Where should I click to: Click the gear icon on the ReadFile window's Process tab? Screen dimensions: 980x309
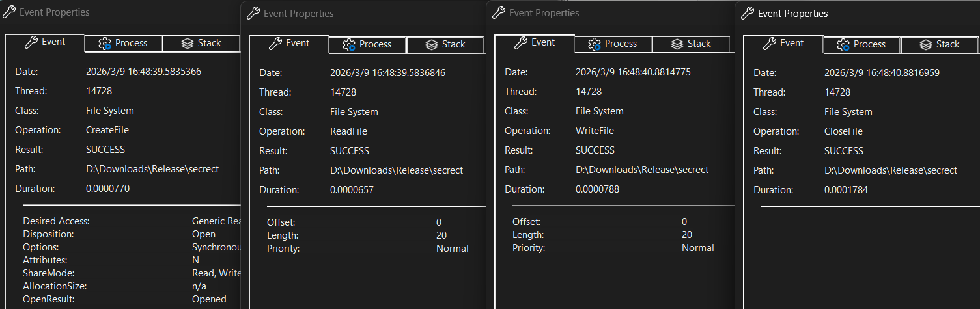click(349, 45)
